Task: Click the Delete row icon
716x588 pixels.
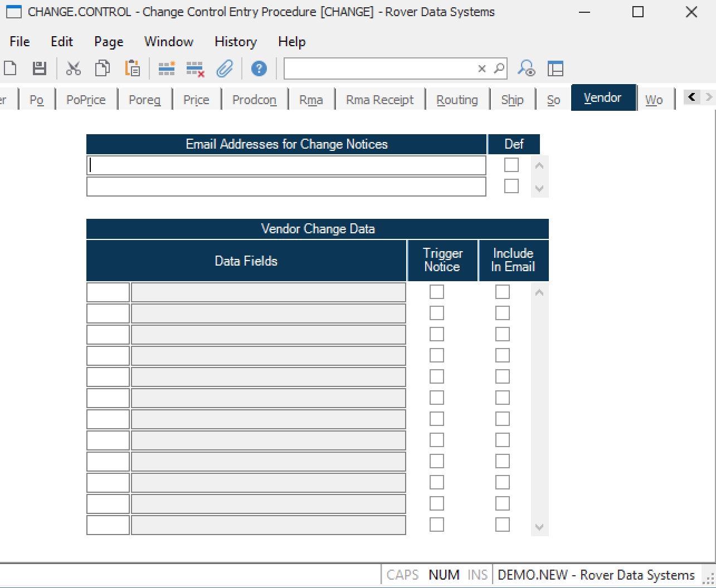Action: 195,69
